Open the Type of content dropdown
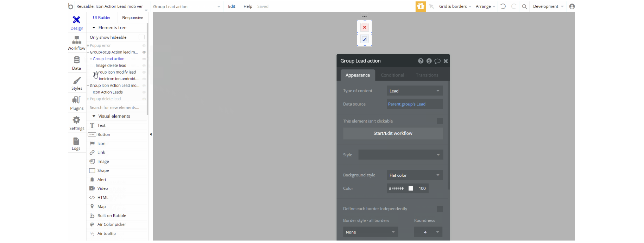This screenshot has width=644, height=243. pyautogui.click(x=415, y=91)
